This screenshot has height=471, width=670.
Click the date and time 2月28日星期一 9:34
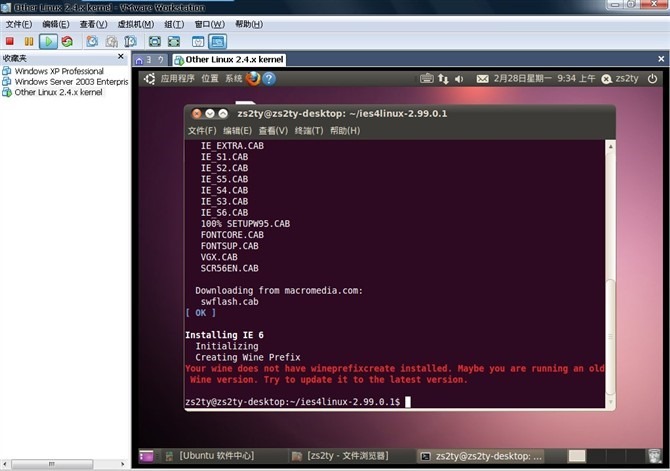tap(544, 79)
